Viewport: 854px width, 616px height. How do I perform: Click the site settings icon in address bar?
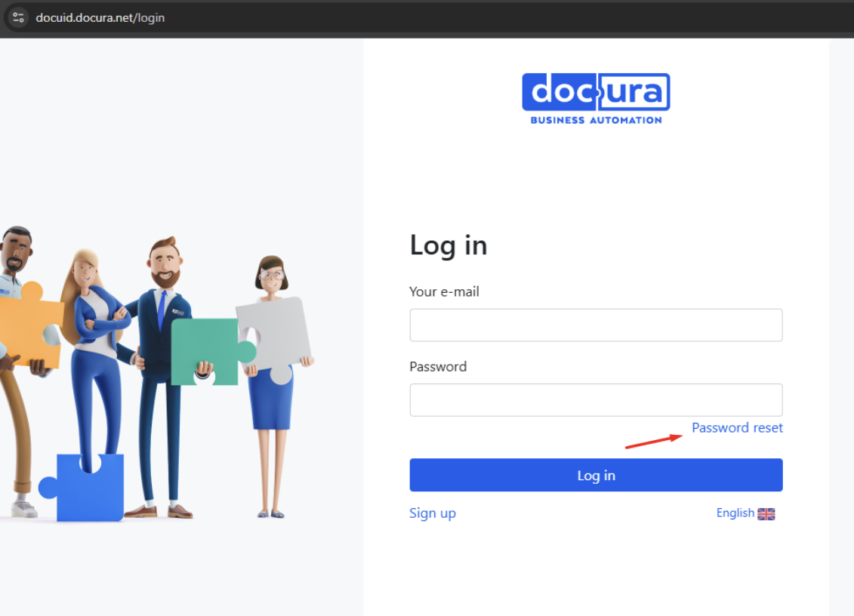(18, 17)
